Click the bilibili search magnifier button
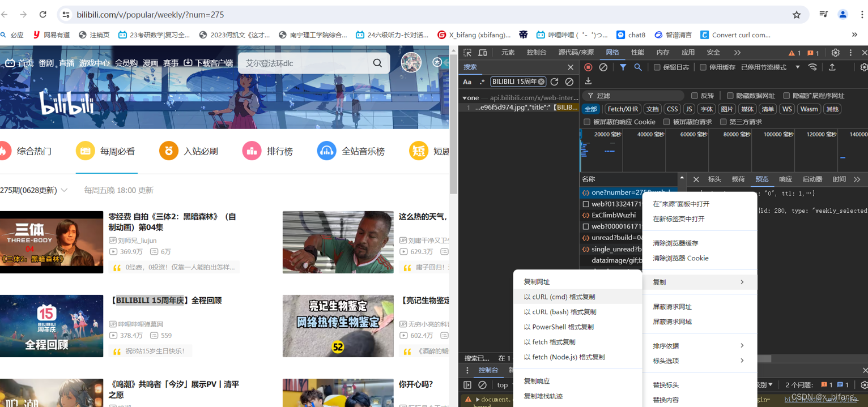This screenshot has height=407, width=868. coord(377,63)
